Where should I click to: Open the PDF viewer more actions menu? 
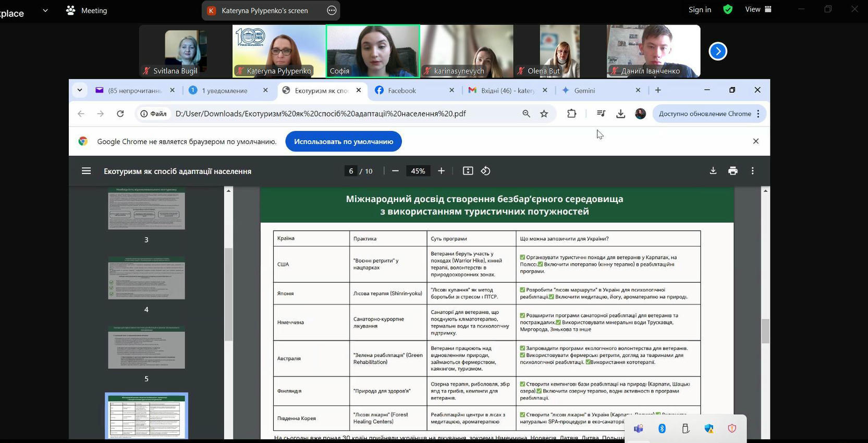pos(752,171)
